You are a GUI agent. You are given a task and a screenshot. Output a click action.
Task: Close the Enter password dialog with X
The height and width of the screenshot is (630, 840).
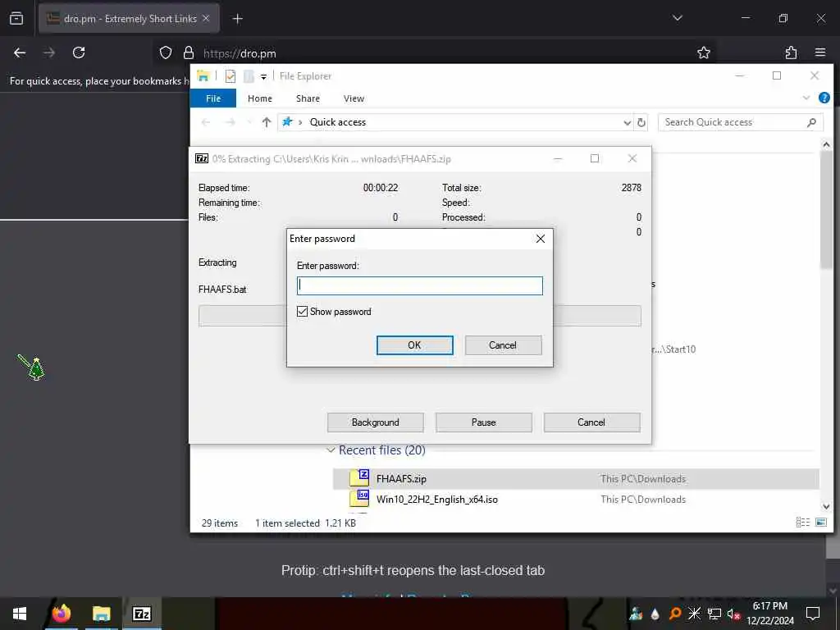(540, 239)
